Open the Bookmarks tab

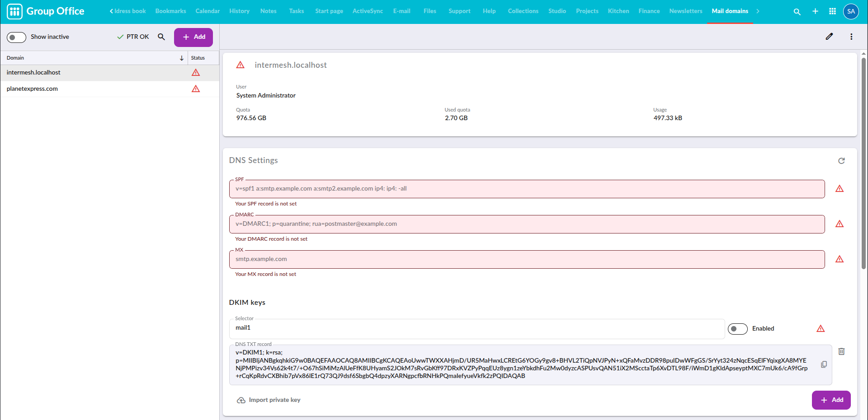[170, 11]
